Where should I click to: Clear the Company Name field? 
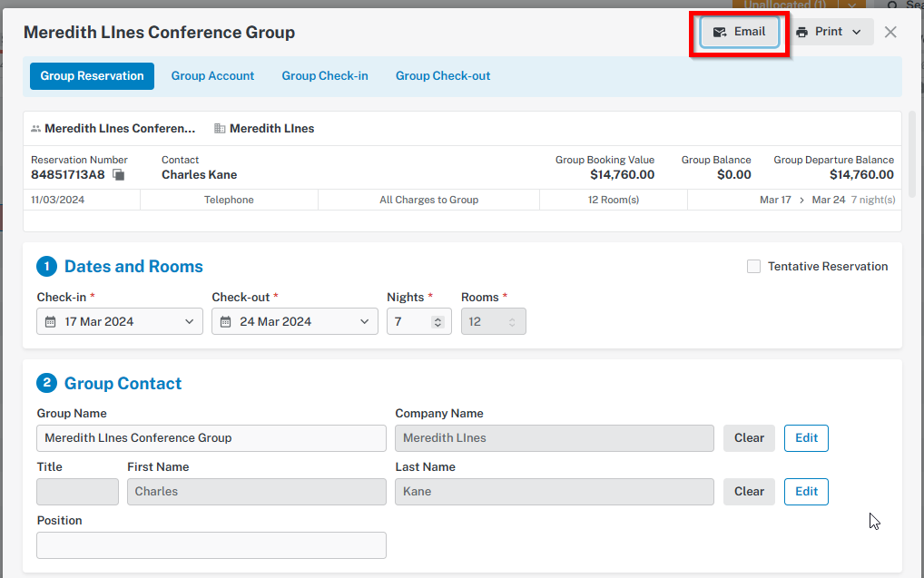click(x=749, y=438)
